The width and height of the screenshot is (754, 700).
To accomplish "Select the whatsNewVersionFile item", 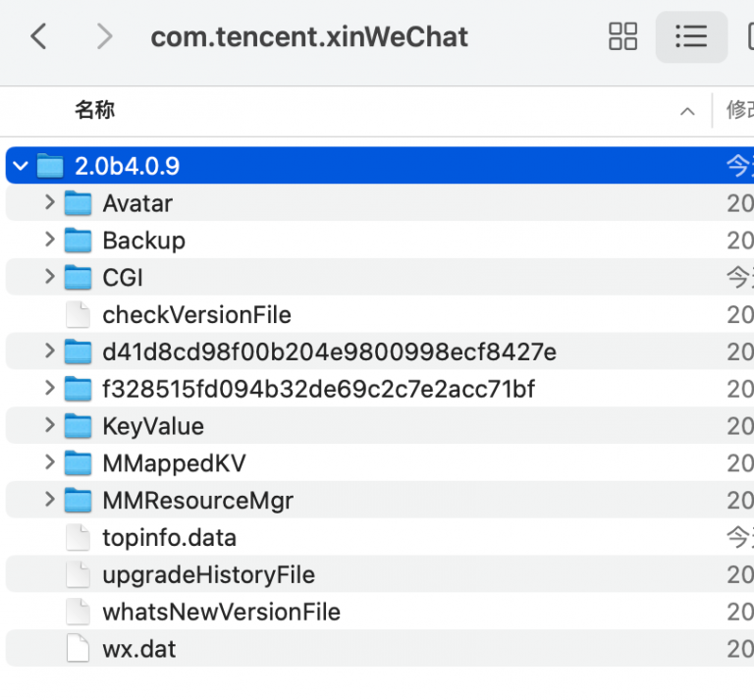I will (x=221, y=613).
